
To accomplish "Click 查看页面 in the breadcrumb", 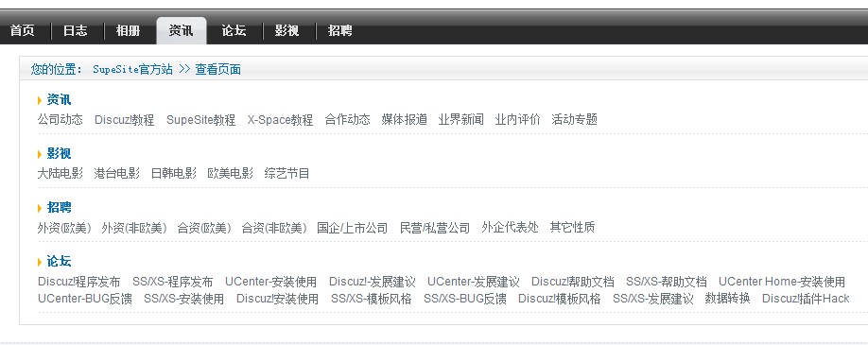I will (218, 69).
